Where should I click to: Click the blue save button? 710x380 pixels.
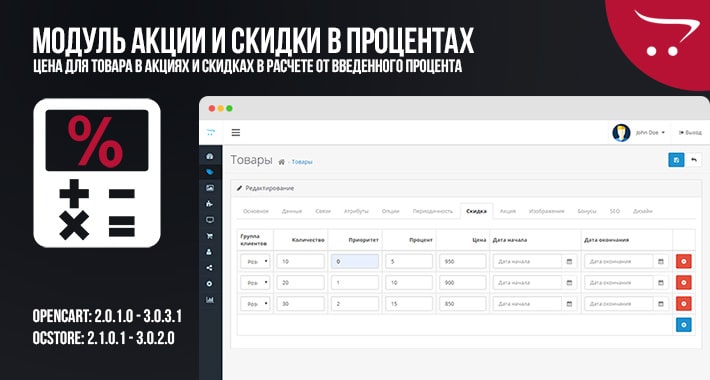coord(676,160)
